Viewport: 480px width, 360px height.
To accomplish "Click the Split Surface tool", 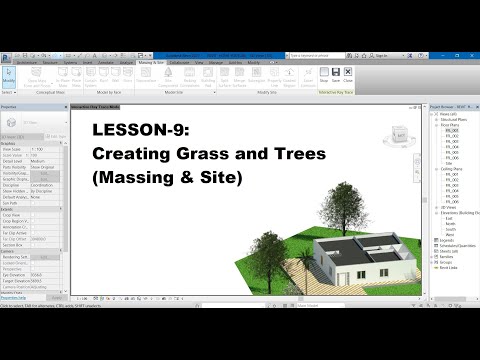I will click(224, 77).
